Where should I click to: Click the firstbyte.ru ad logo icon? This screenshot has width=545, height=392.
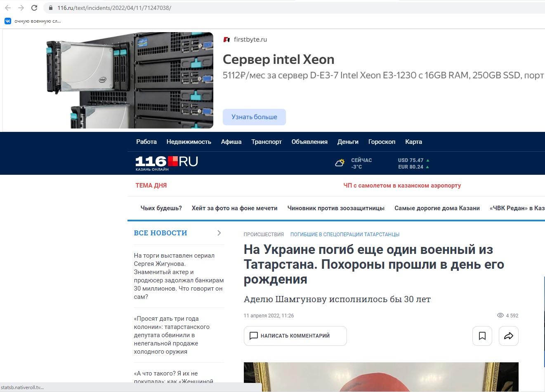click(226, 40)
